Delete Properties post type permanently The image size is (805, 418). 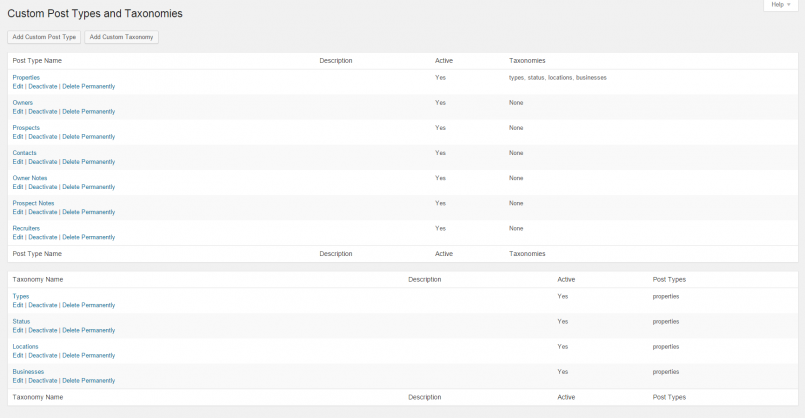89,86
